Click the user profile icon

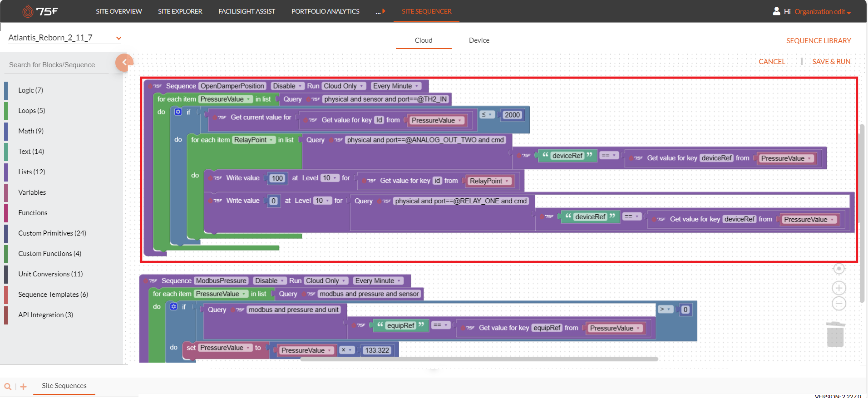click(776, 11)
